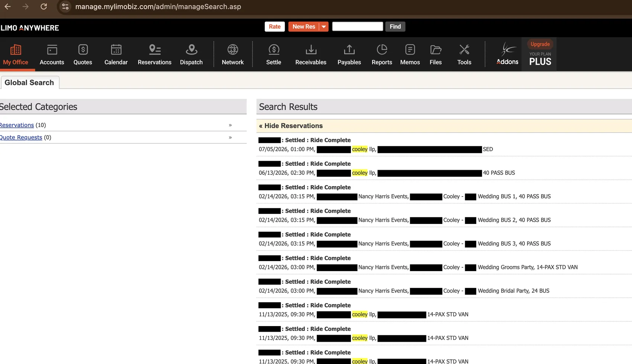
Task: Go back with browser back arrow
Action: click(x=8, y=7)
